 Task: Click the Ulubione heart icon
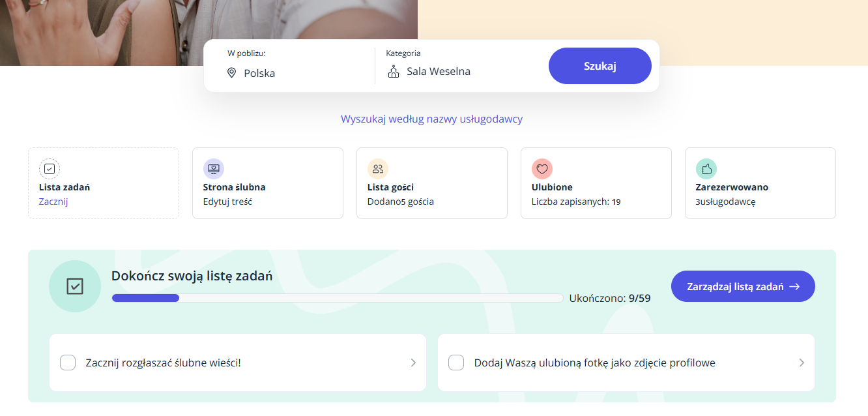[x=542, y=169]
